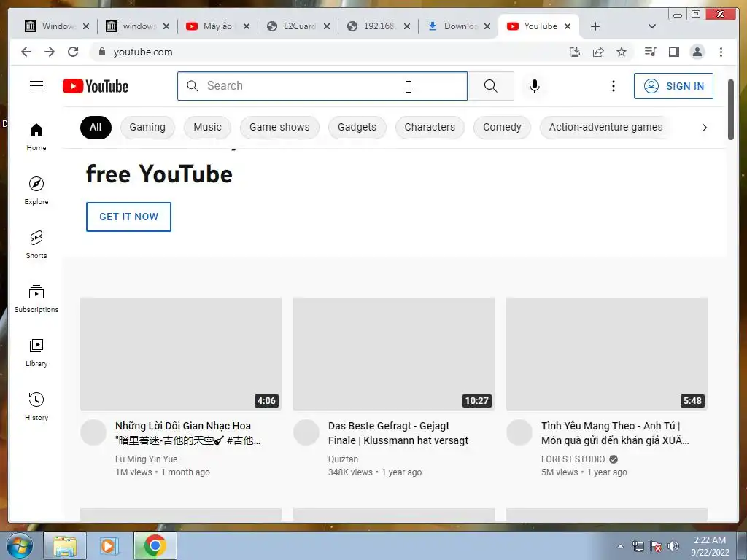Click the page vertical scrollbar thumb
Viewport: 747px width, 560px height.
[x=731, y=109]
